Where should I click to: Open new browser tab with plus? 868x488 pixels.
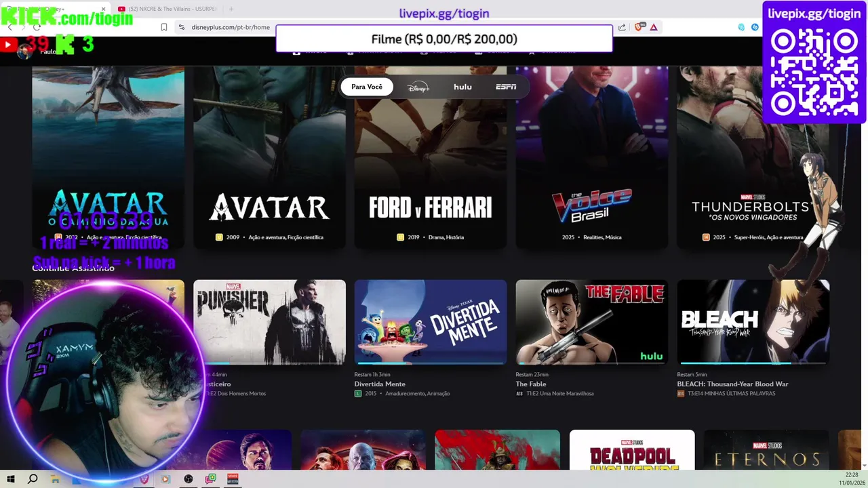pyautogui.click(x=231, y=9)
